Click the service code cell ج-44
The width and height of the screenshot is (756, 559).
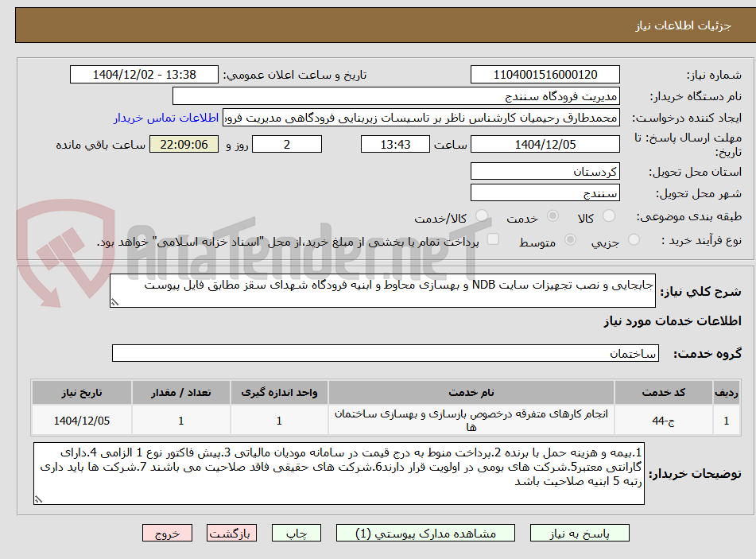[x=664, y=421]
